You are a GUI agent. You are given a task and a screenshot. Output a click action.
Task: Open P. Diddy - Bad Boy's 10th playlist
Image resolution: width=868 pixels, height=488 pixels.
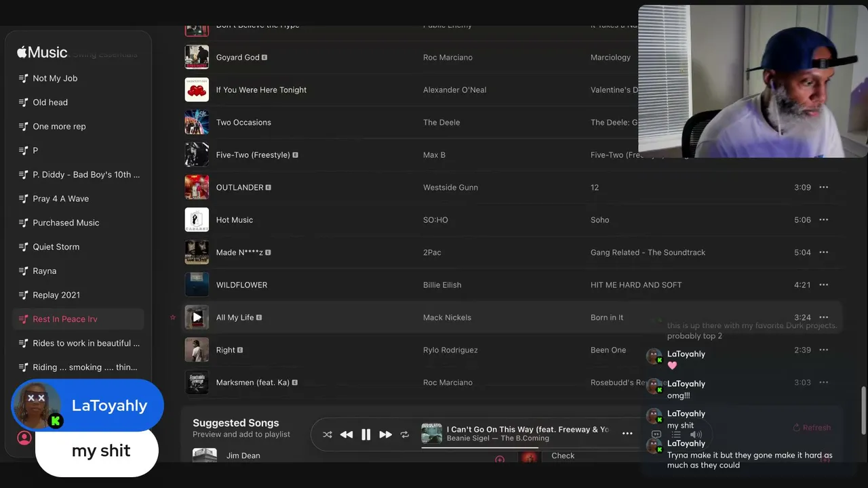[x=79, y=175]
